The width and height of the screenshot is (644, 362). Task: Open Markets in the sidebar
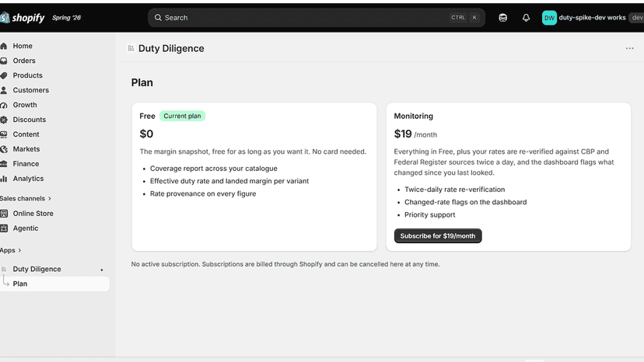pyautogui.click(x=26, y=149)
